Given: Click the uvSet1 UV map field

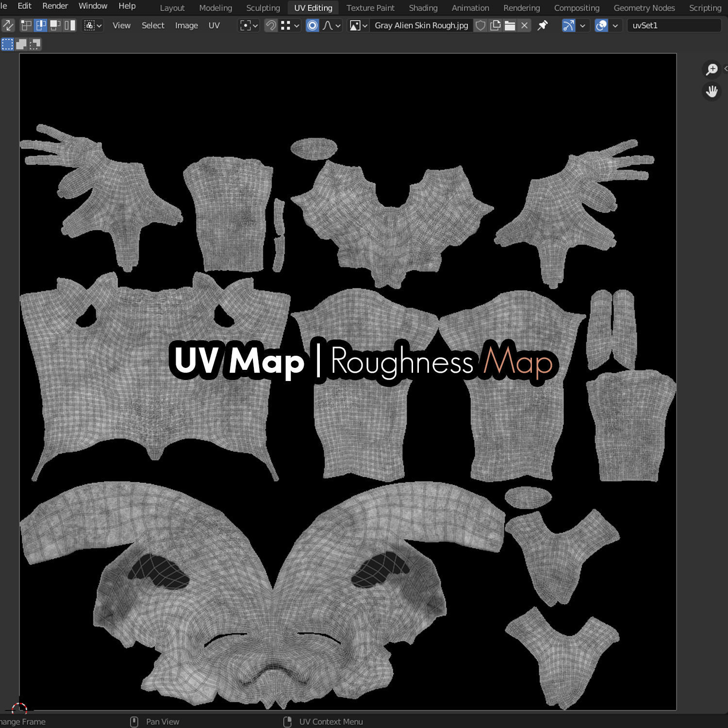Looking at the screenshot, I should 675,25.
